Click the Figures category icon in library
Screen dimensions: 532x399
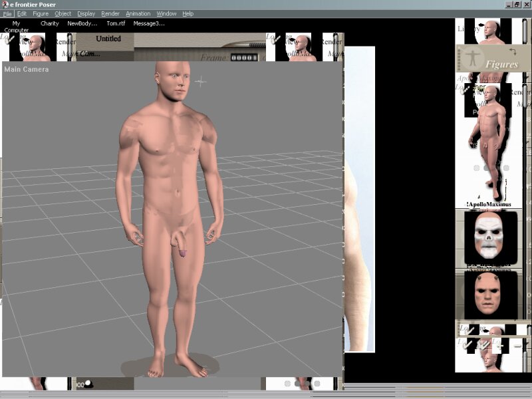click(x=473, y=58)
